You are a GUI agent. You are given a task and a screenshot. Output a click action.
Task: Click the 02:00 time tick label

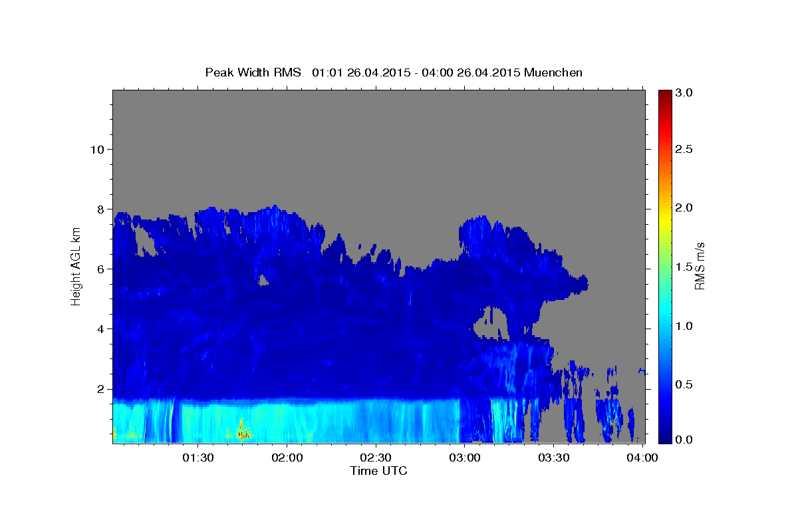coord(287,458)
